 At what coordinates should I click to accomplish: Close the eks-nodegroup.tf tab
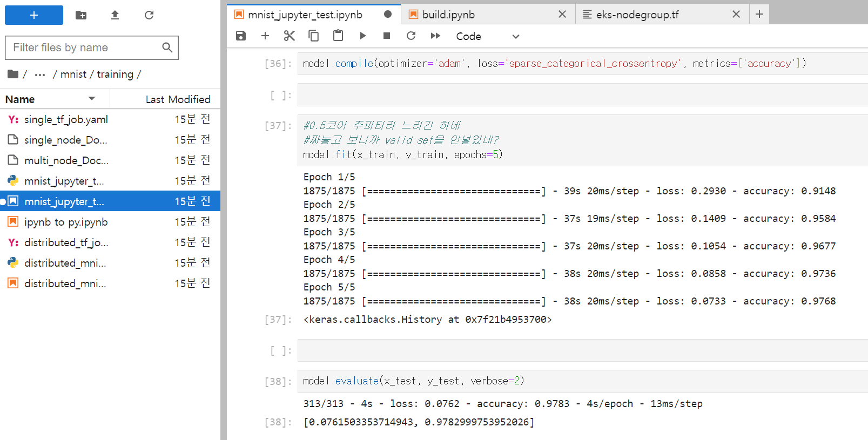tap(736, 15)
